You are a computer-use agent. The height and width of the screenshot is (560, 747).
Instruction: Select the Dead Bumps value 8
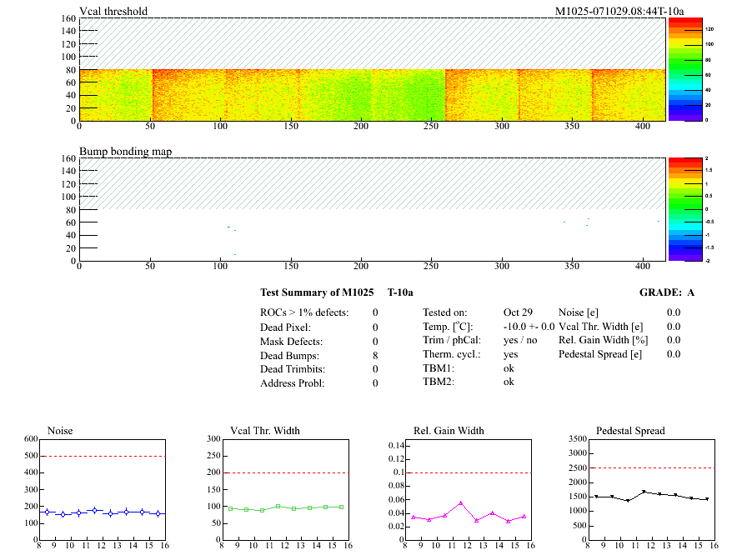(x=375, y=355)
